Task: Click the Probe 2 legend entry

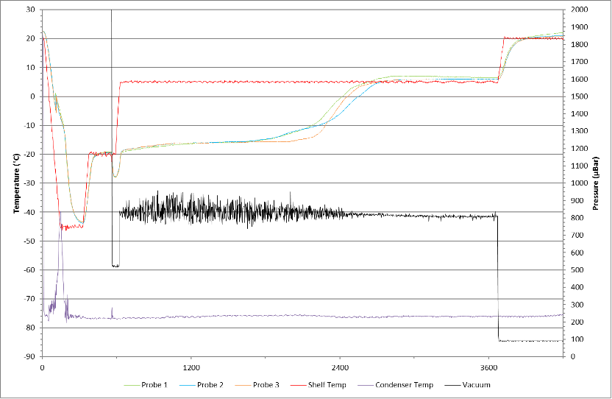Action: click(x=201, y=385)
